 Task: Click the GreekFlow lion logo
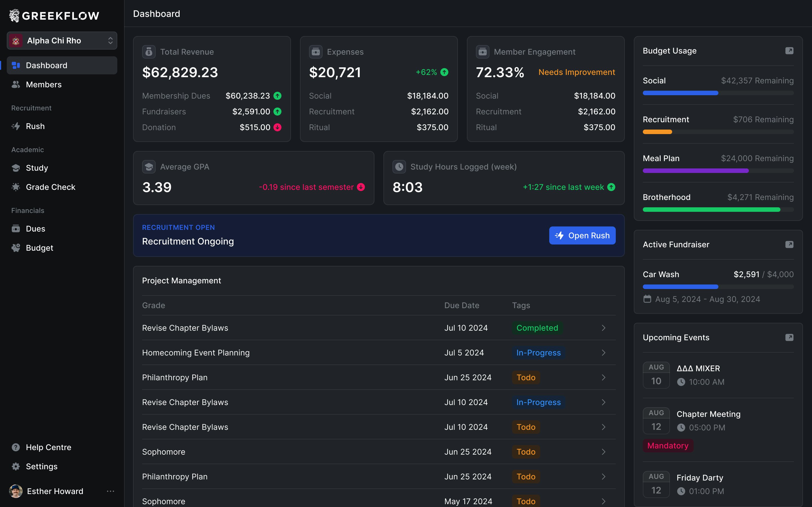tap(14, 15)
